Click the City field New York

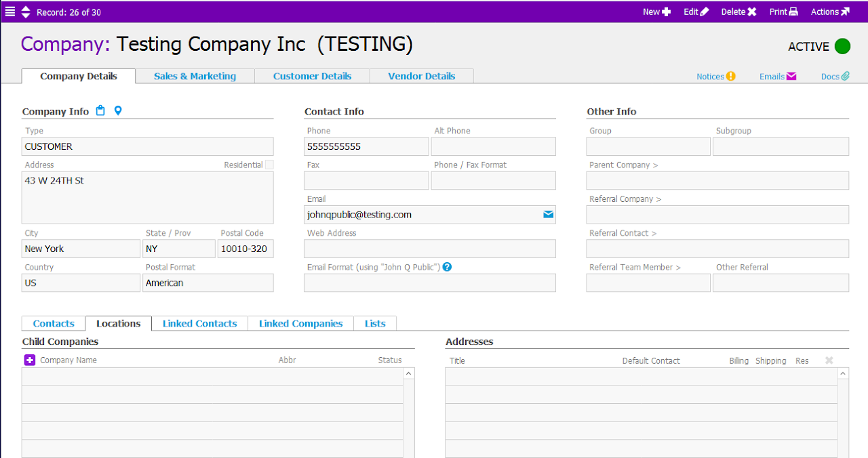pos(81,249)
